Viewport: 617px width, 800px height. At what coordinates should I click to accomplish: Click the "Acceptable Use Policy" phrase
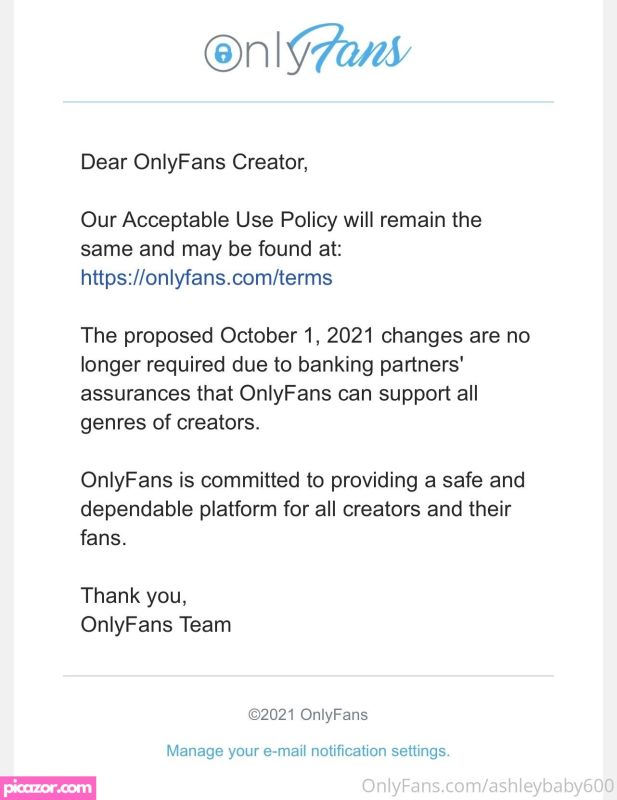230,220
